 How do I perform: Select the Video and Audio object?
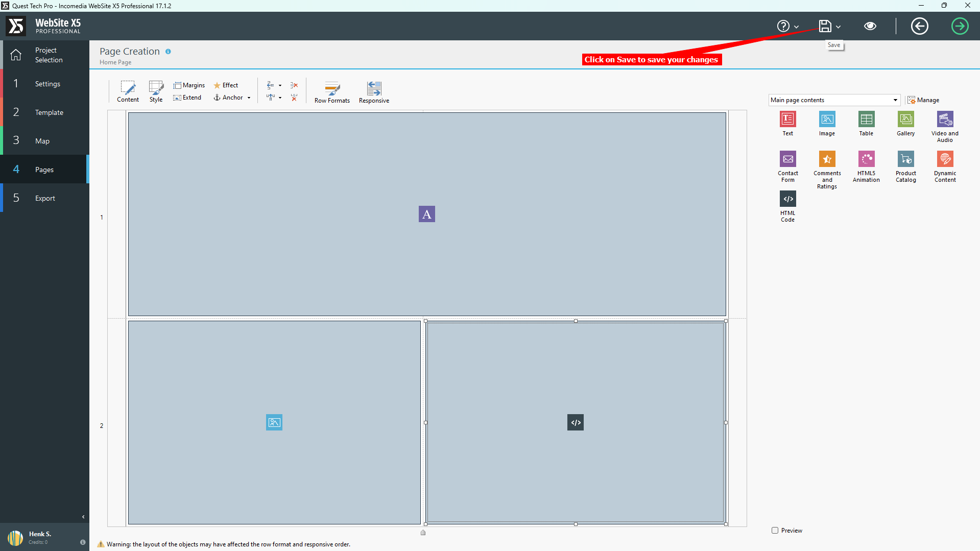point(945,127)
